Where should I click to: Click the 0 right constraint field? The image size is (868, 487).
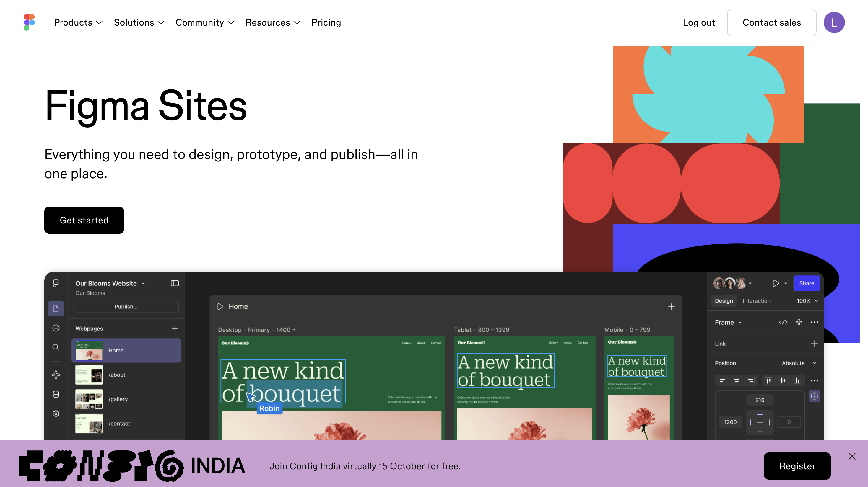point(789,422)
